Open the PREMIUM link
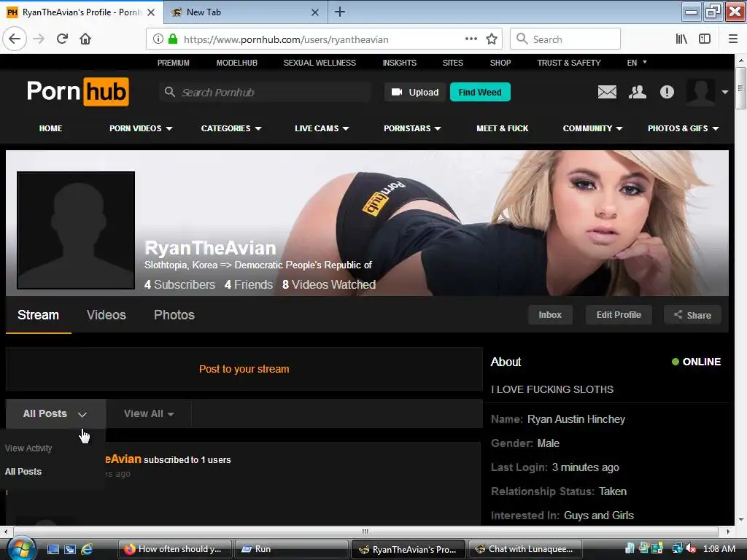The height and width of the screenshot is (560, 747). click(x=174, y=63)
